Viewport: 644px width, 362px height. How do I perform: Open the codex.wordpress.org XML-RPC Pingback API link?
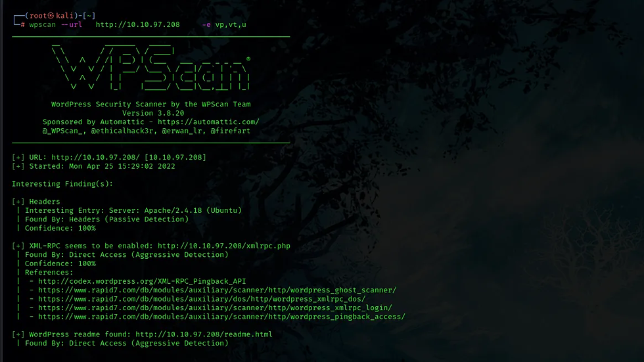tap(142, 281)
